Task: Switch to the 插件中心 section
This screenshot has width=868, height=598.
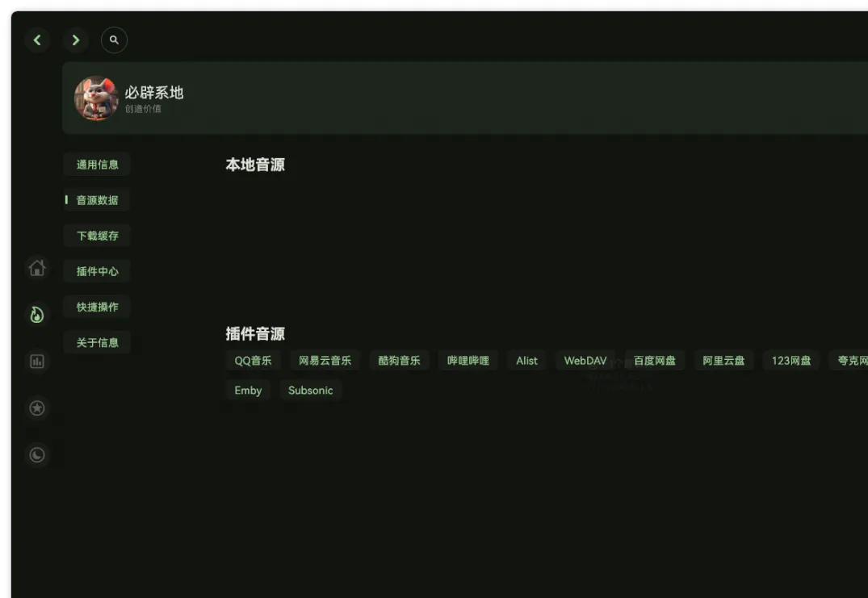Action: pos(96,270)
